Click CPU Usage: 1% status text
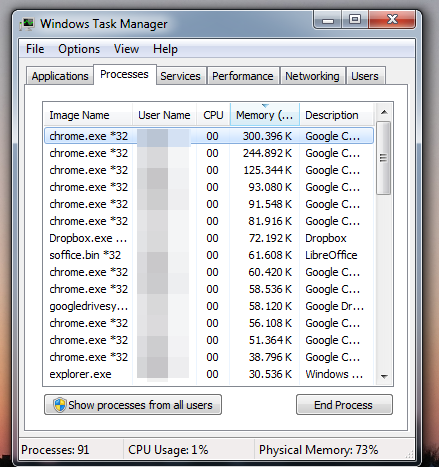439x467 pixels. 168,450
